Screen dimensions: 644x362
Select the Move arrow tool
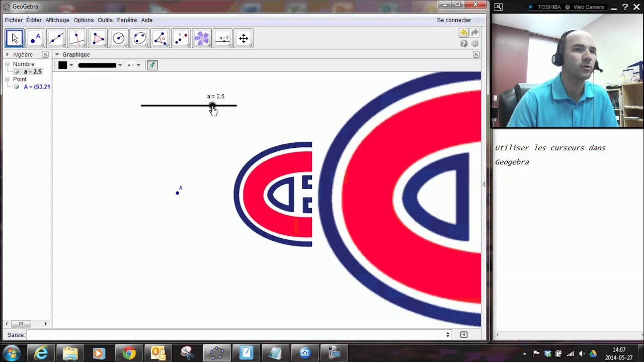(14, 38)
